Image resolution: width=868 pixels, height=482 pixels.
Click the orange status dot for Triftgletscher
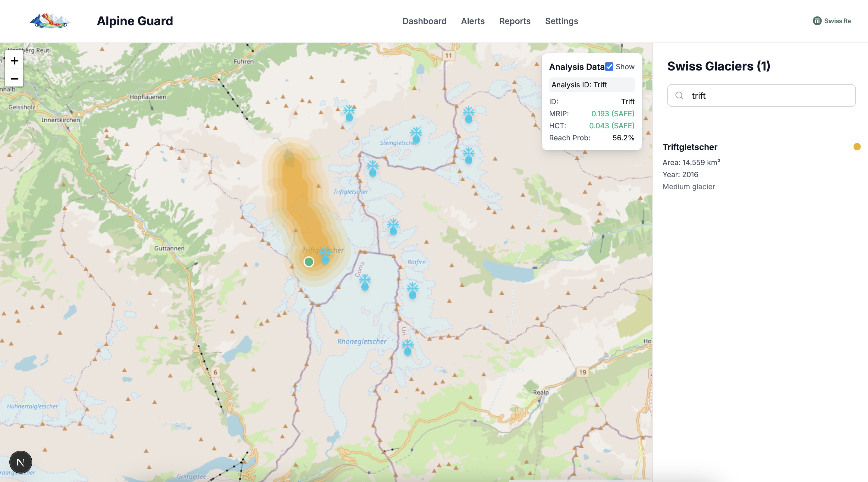click(857, 146)
